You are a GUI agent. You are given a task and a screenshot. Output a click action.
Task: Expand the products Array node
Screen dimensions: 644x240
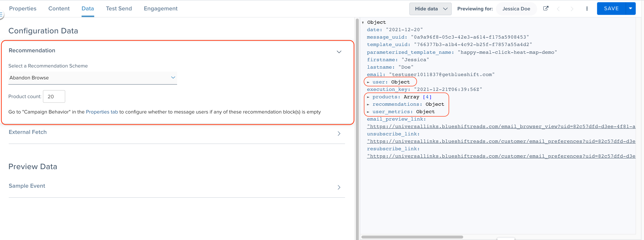click(x=368, y=97)
